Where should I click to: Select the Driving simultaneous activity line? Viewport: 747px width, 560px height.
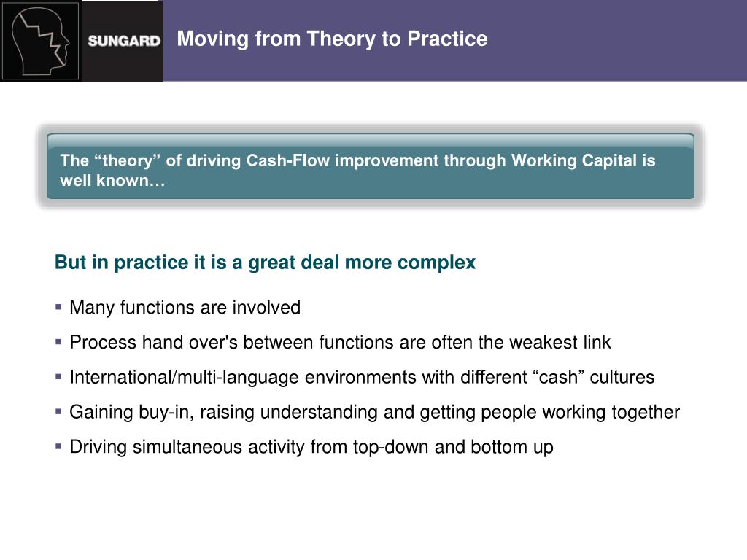tap(311, 447)
